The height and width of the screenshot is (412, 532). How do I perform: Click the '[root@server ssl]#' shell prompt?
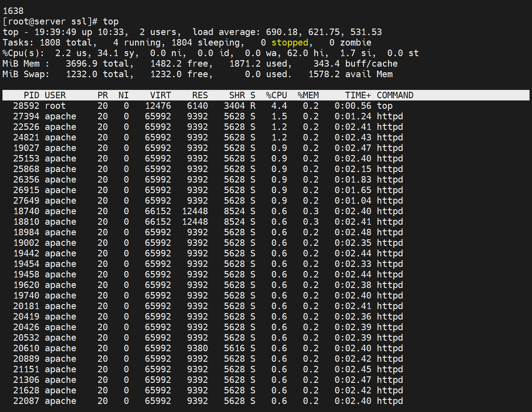[x=50, y=21]
